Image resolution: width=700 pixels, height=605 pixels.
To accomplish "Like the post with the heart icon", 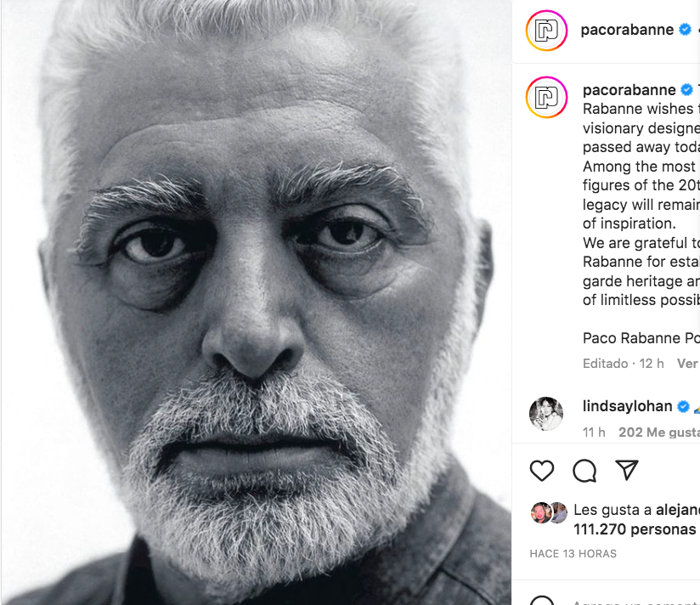I will coord(542,471).
